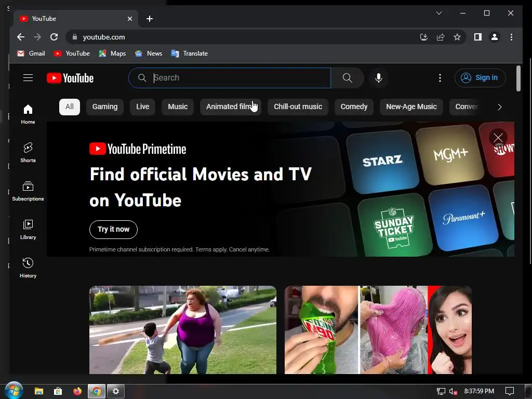Open a new browser tab
Screen dimensions: 532x399
click(150, 19)
